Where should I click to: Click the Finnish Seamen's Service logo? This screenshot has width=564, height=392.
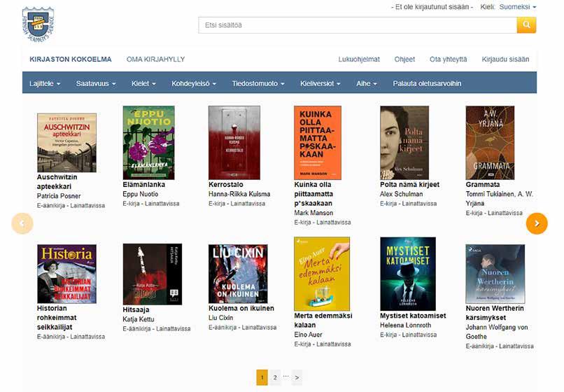pos(38,24)
